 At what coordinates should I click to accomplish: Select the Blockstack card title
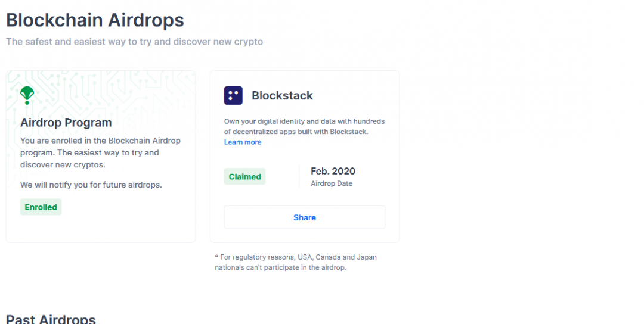pyautogui.click(x=282, y=95)
